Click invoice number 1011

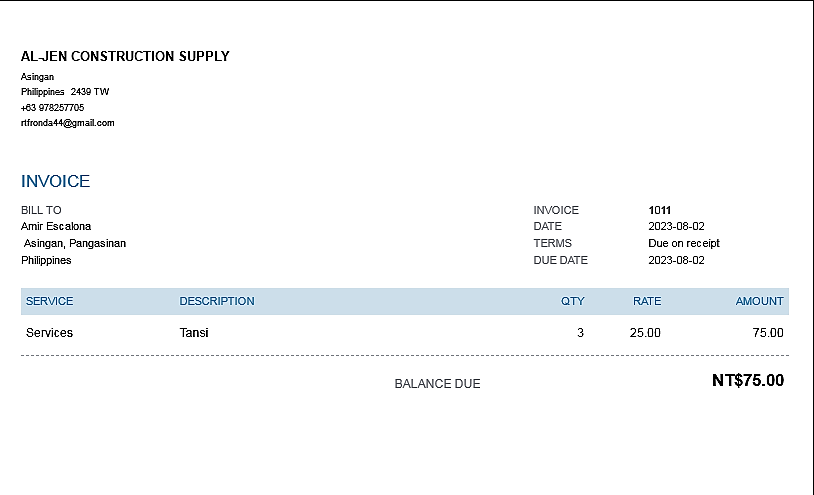click(659, 210)
